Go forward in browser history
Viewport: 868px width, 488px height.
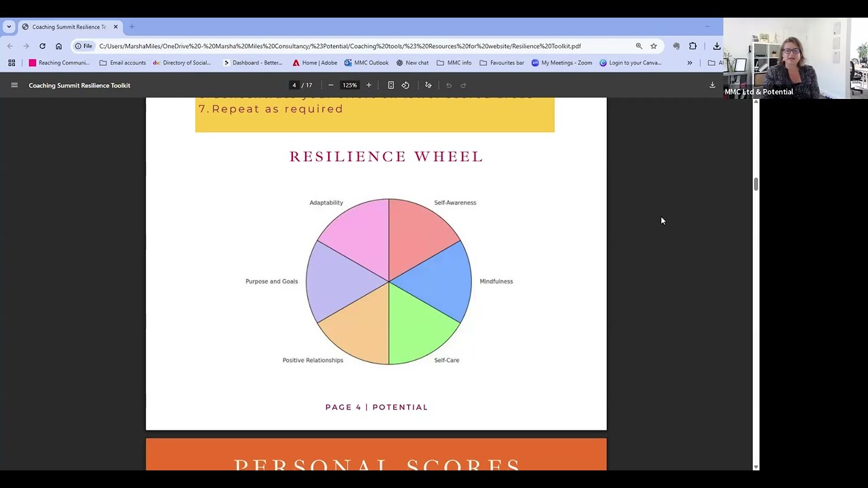[x=26, y=46]
